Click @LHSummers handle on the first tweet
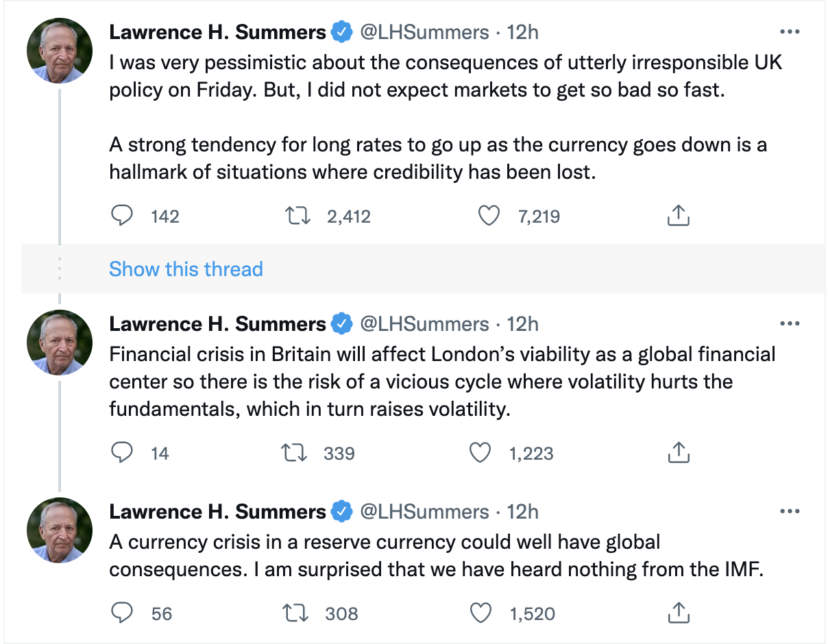The width and height of the screenshot is (828, 644). click(x=424, y=32)
